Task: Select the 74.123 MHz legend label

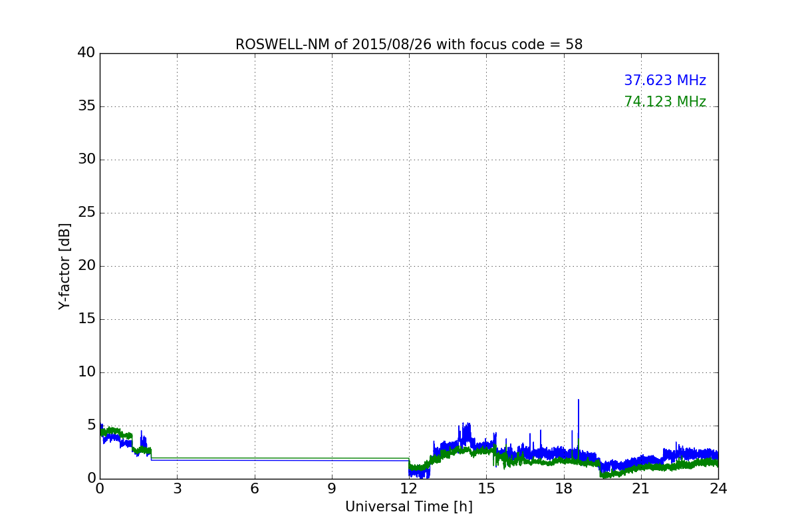Action: (x=665, y=102)
